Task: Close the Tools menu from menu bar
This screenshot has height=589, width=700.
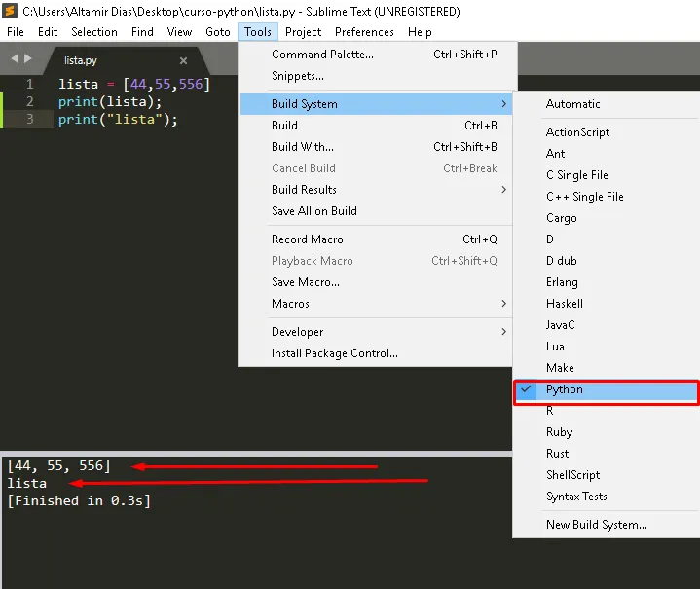Action: point(258,32)
